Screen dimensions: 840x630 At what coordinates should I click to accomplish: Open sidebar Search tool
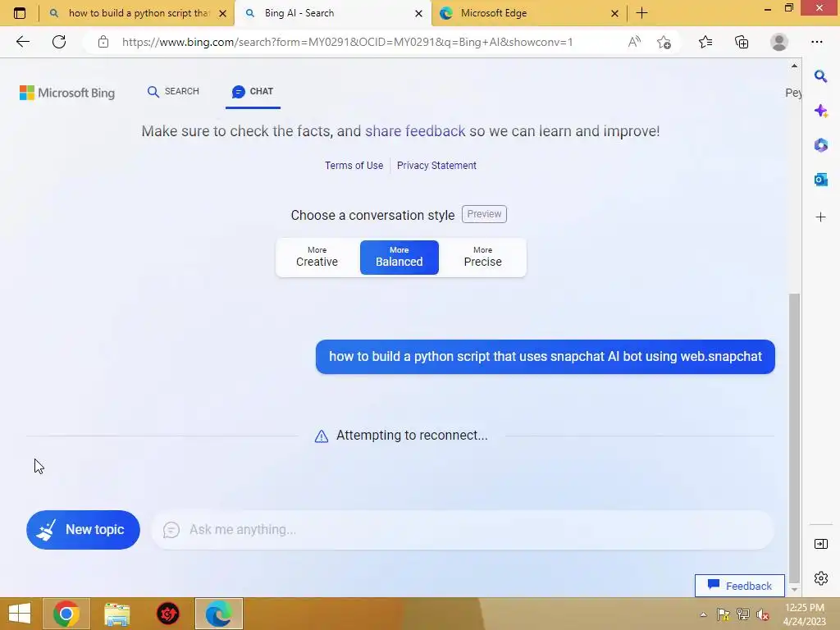[x=820, y=76]
